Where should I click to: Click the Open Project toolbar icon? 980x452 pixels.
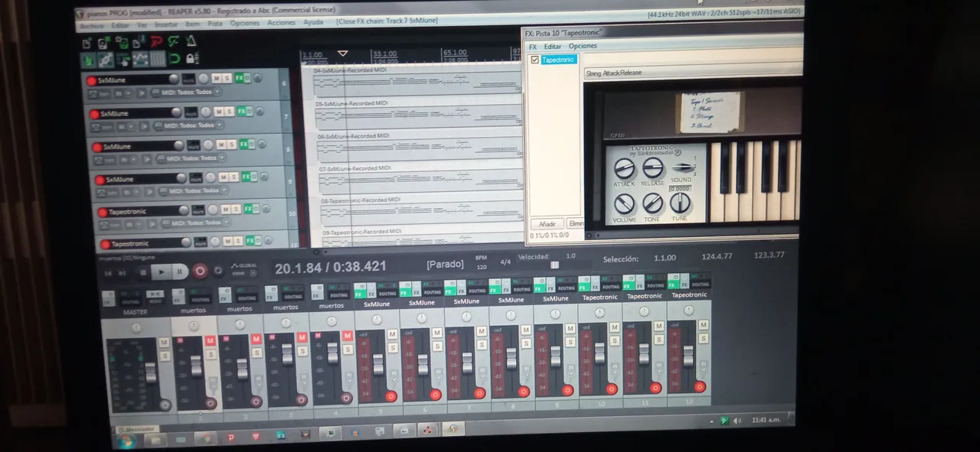pos(103,44)
